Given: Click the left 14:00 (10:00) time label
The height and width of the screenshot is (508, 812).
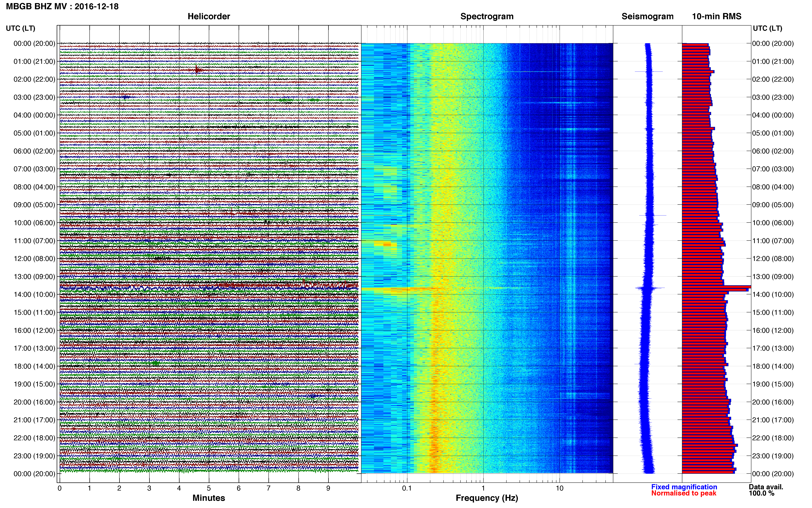Looking at the screenshot, I should 34,295.
